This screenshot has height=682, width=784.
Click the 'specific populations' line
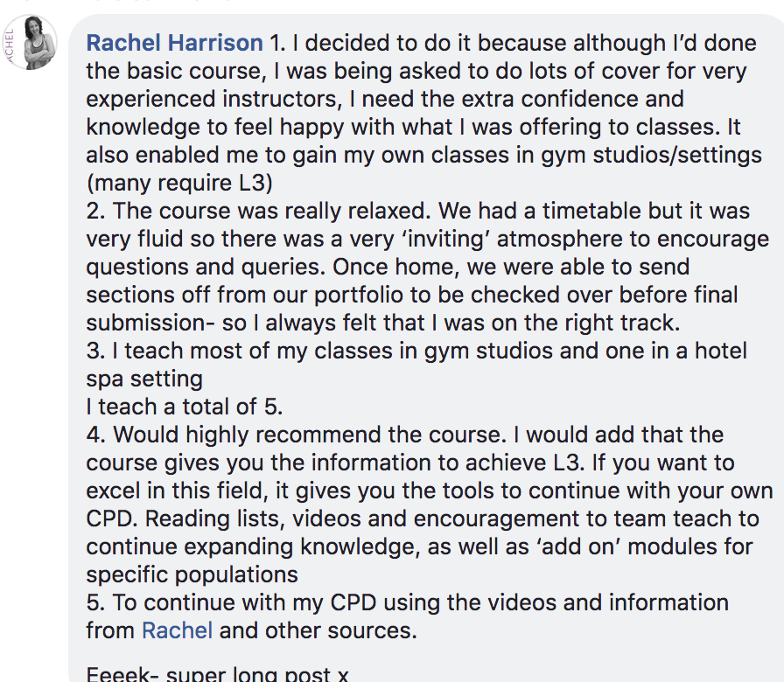[192, 574]
